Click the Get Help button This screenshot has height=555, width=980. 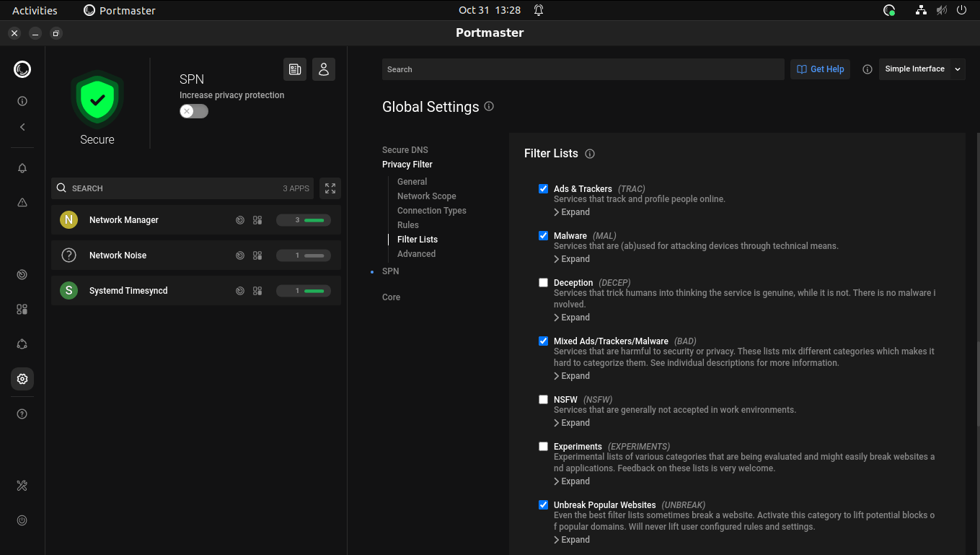click(x=820, y=69)
